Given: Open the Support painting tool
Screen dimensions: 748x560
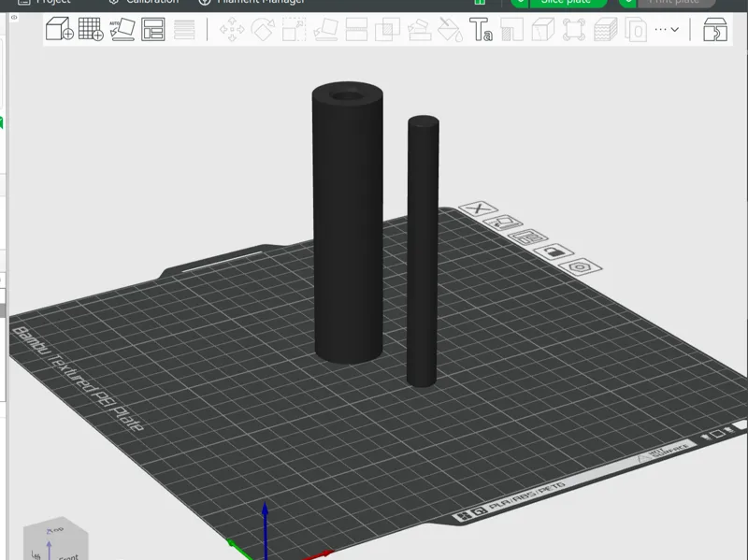Looking at the screenshot, I should point(419,30).
